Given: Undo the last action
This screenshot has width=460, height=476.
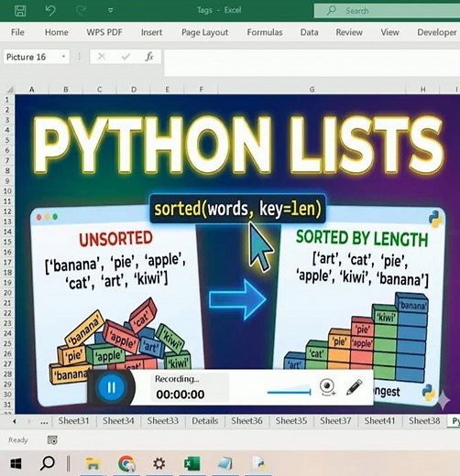Looking at the screenshot, I should (x=50, y=11).
